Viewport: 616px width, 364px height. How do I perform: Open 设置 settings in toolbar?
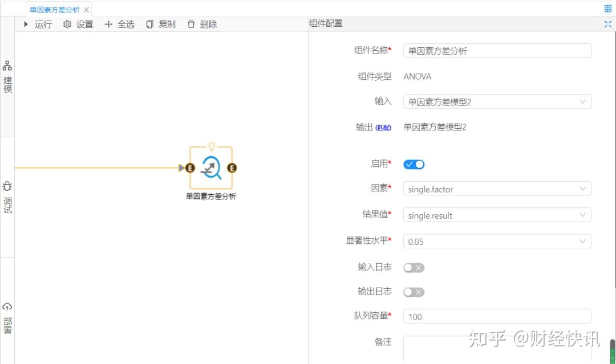pyautogui.click(x=78, y=24)
